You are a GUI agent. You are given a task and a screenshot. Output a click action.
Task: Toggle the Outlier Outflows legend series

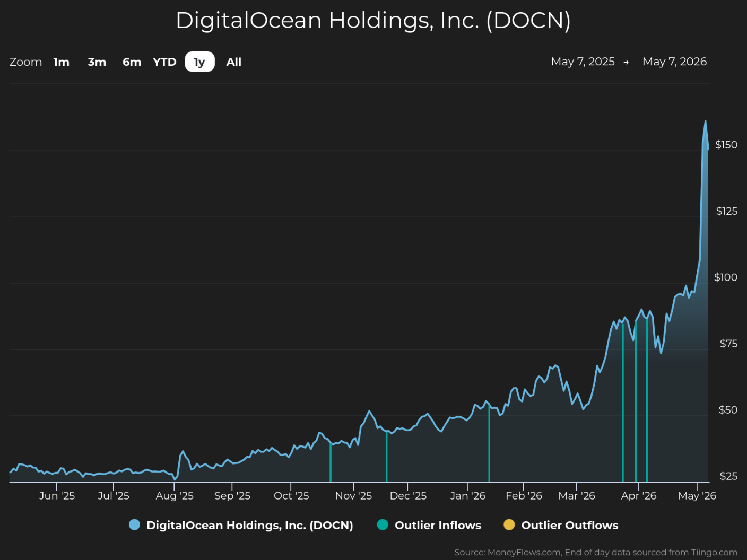coord(561,525)
